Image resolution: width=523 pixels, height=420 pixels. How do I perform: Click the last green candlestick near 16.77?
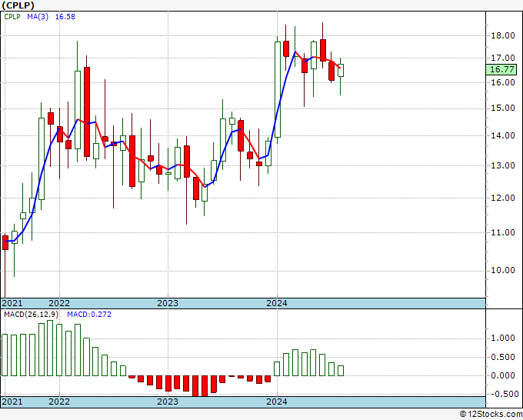pos(341,71)
